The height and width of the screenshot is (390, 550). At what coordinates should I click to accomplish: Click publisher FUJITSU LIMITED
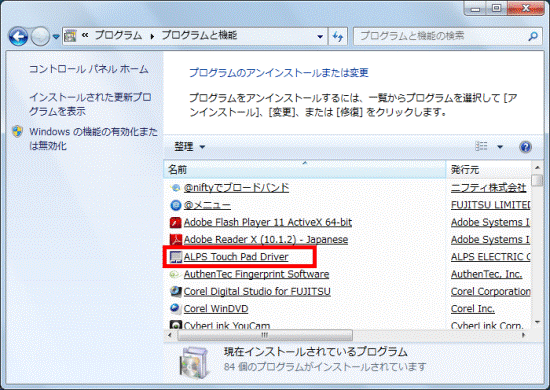490,205
